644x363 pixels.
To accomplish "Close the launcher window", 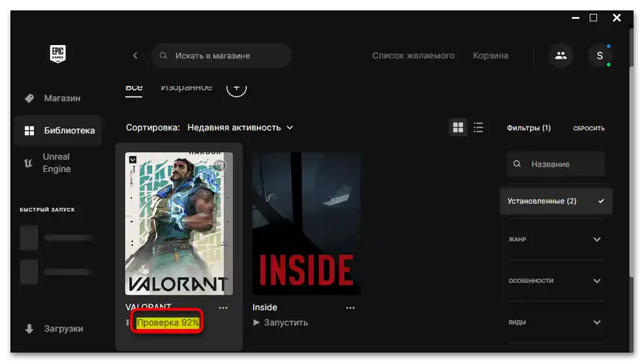I will click(x=617, y=18).
